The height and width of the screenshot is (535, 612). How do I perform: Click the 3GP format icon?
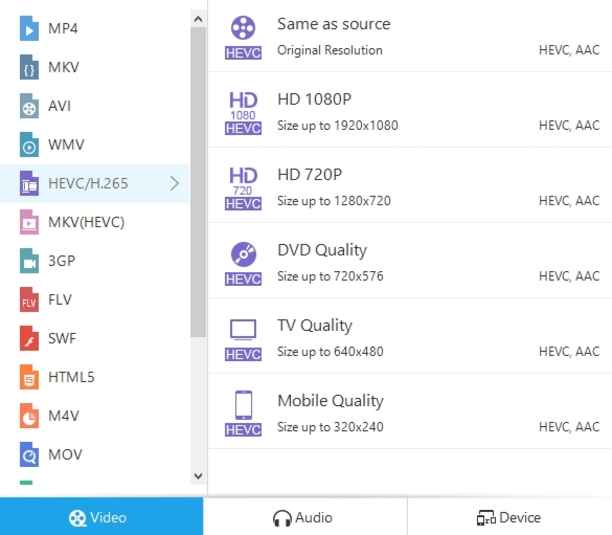point(29,262)
